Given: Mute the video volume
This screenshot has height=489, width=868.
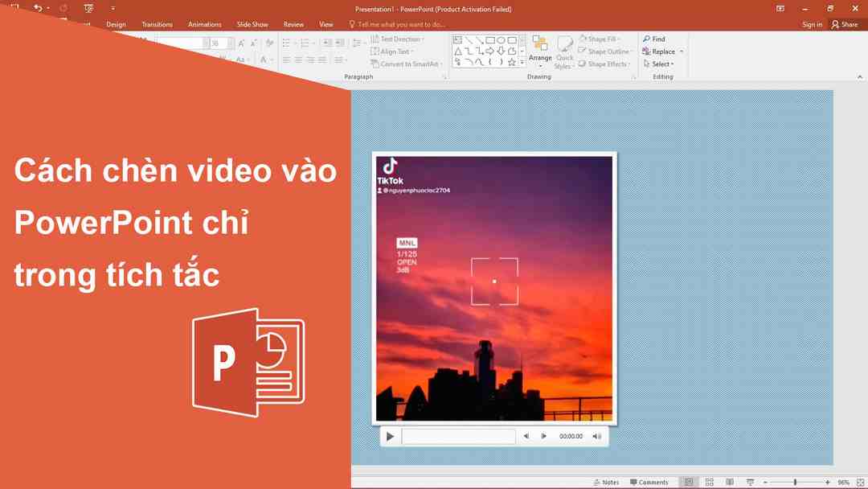Looking at the screenshot, I should 596,437.
